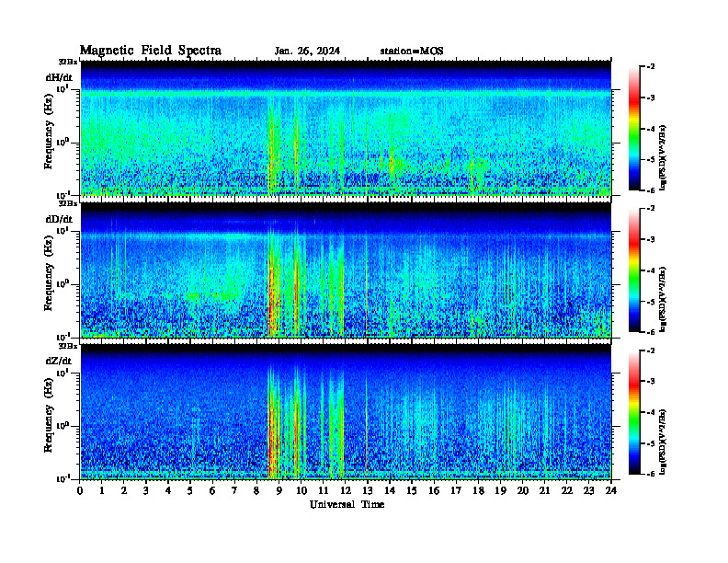Click the 10^0 frequency tick of dZ/dt panel
This screenshot has width=728, height=563.
(63, 426)
